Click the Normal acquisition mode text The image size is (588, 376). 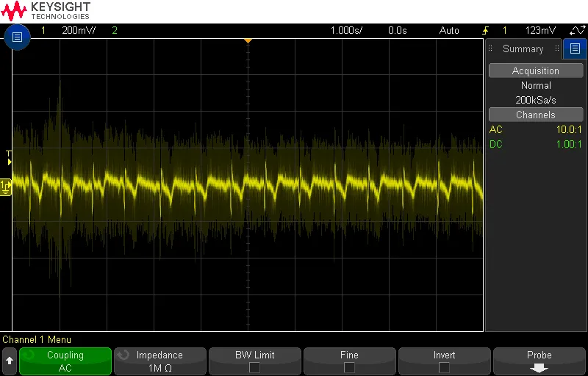536,85
